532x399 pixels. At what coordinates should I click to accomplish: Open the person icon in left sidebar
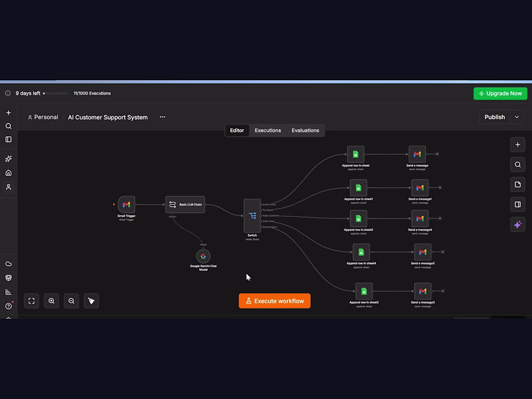[9, 187]
